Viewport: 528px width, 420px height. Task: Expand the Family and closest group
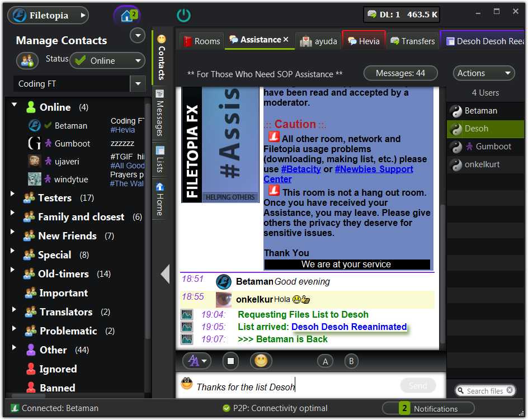(x=12, y=213)
